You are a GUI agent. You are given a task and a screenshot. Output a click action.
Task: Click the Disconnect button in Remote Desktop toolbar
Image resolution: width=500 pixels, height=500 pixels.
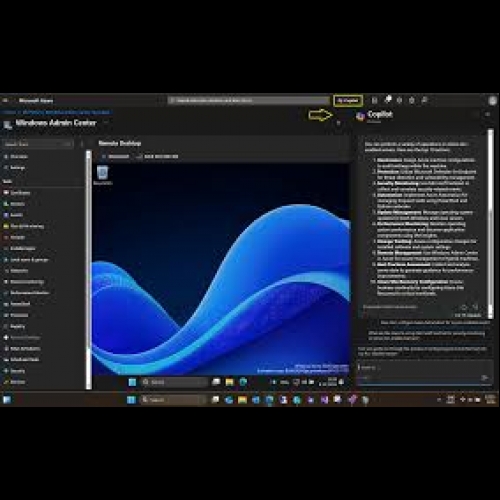coord(115,156)
